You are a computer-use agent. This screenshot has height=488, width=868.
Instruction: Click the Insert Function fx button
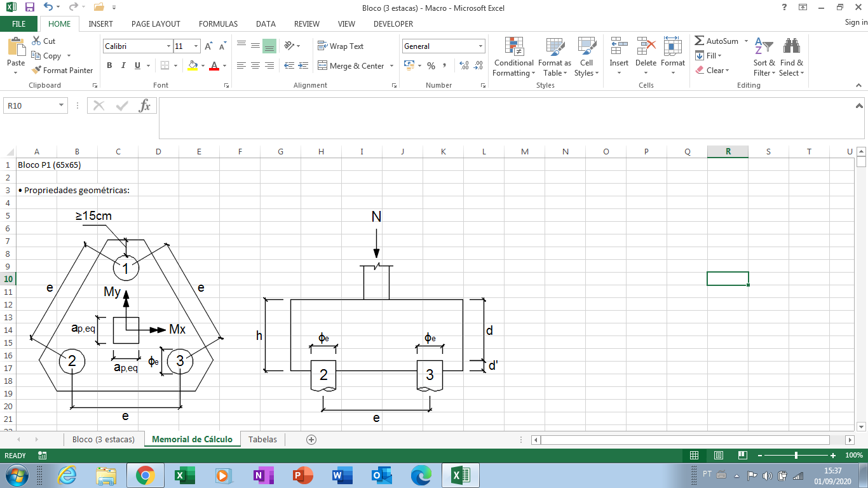point(145,105)
